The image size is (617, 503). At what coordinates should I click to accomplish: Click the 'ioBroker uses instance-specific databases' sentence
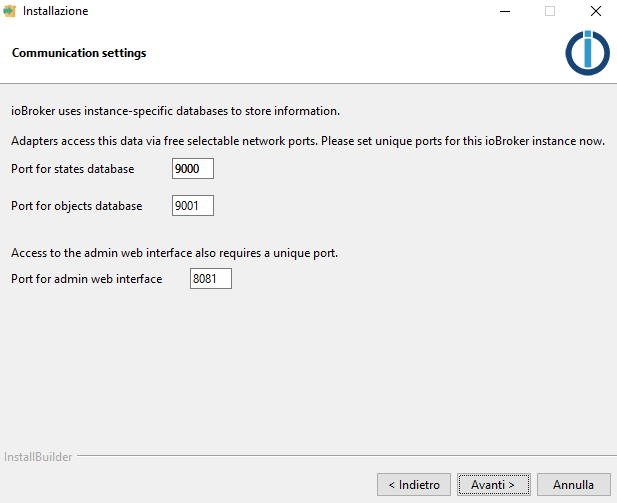175,111
